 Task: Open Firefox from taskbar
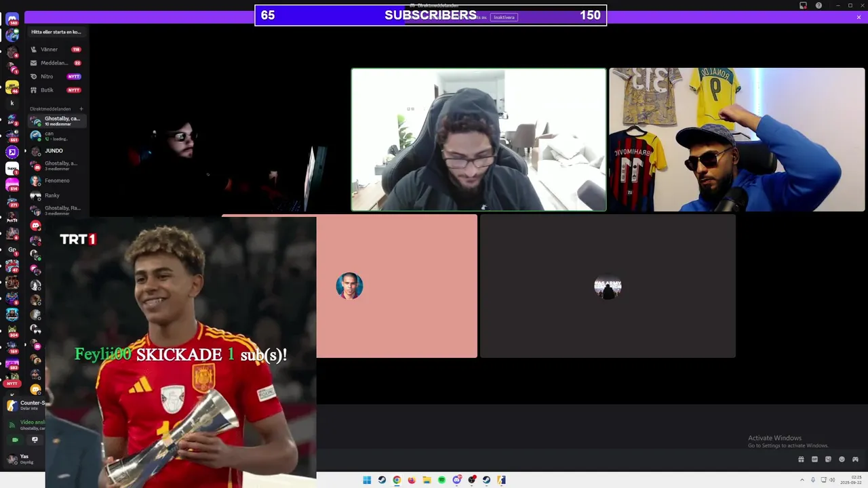(412, 480)
